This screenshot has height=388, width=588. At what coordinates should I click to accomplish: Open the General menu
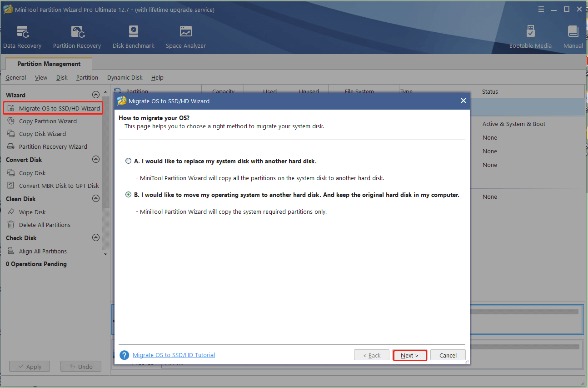[15, 78]
